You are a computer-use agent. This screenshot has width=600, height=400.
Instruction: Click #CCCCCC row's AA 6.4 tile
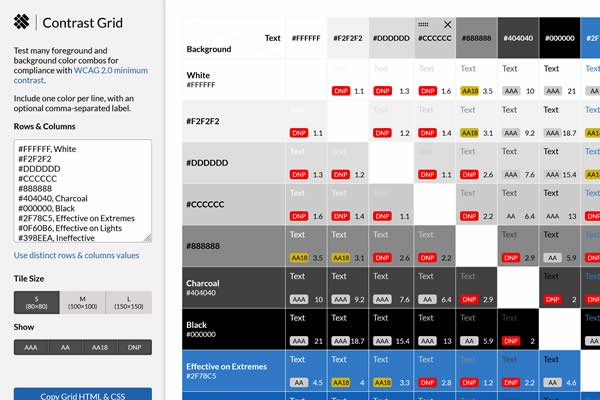click(518, 204)
